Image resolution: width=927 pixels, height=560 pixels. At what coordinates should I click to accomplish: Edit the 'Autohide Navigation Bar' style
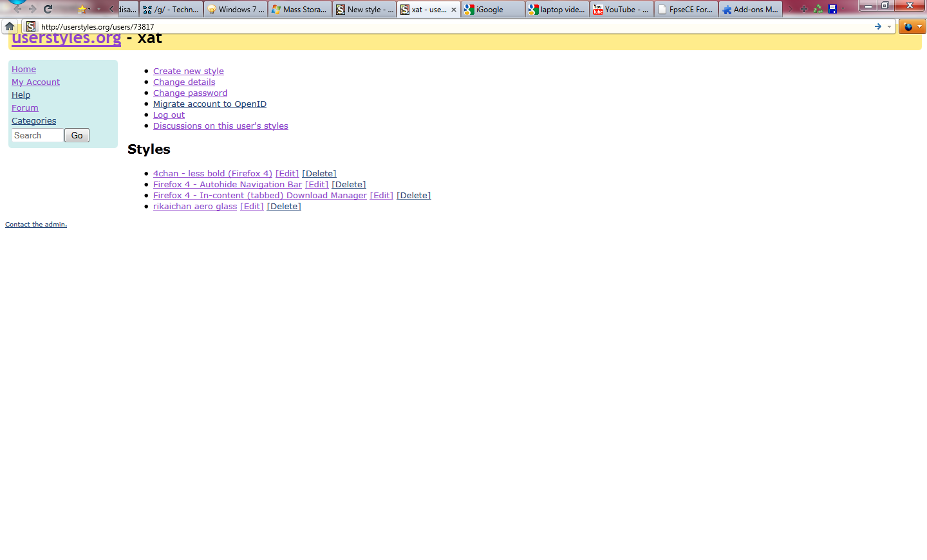(x=317, y=185)
